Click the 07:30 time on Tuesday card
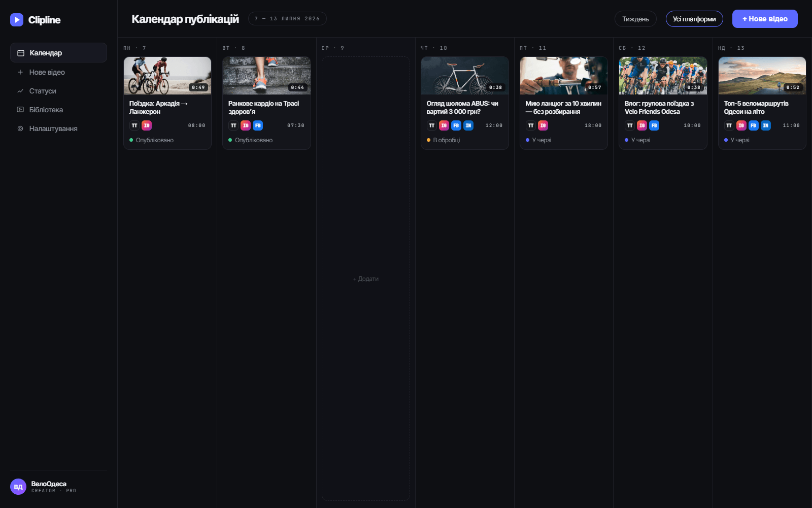This screenshot has width=812, height=508. (296, 125)
